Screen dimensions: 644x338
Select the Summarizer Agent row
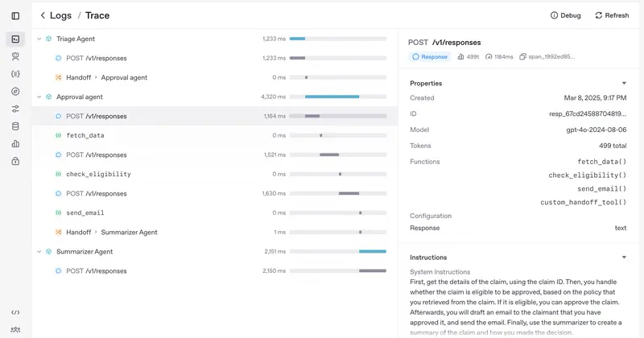214,252
